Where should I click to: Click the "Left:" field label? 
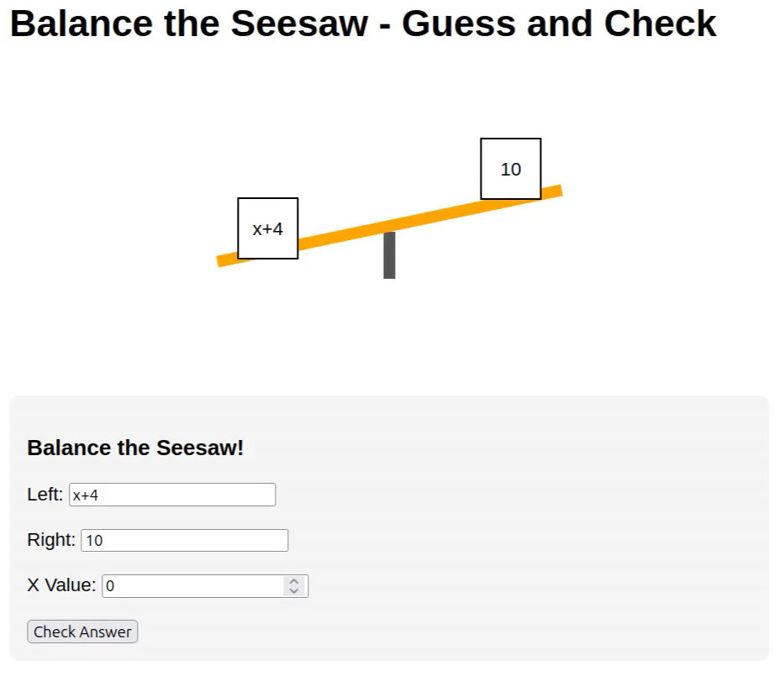coord(45,495)
